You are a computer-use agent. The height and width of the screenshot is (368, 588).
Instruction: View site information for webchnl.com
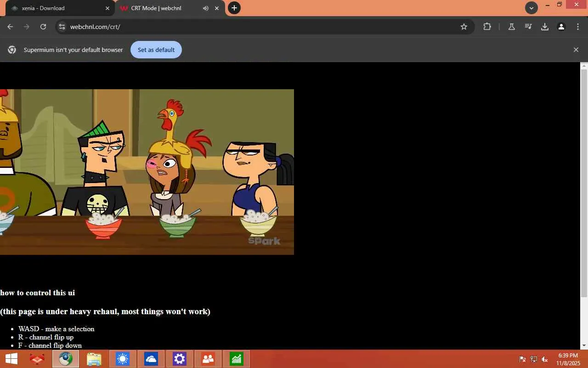click(62, 27)
